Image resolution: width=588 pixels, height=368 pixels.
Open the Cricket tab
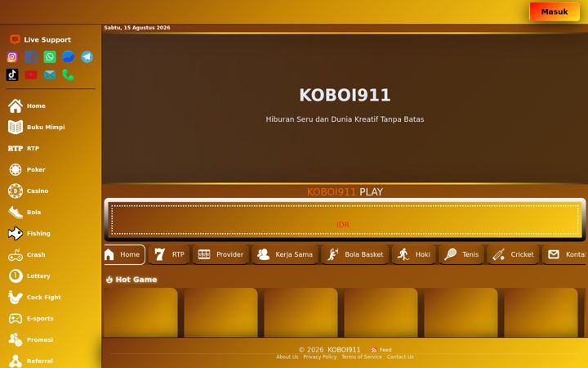coord(513,254)
